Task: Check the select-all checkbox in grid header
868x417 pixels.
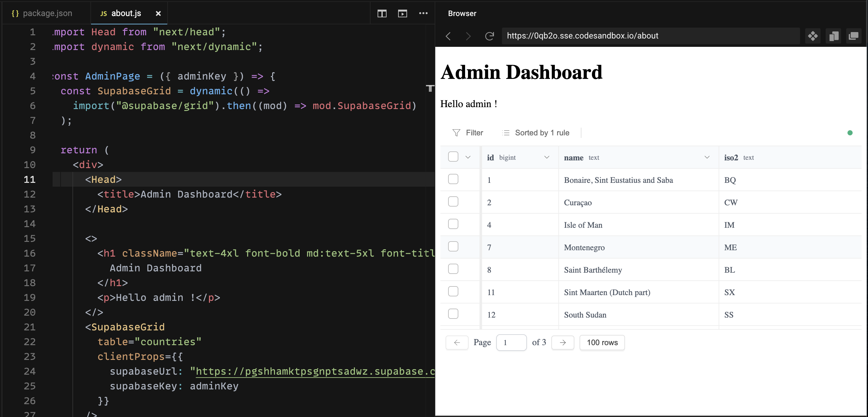Action: [x=453, y=157]
